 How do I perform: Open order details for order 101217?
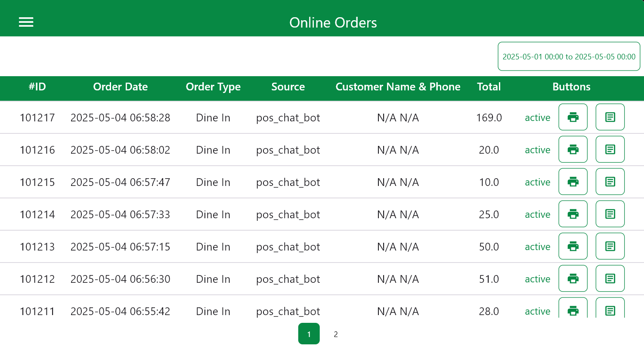pos(610,117)
